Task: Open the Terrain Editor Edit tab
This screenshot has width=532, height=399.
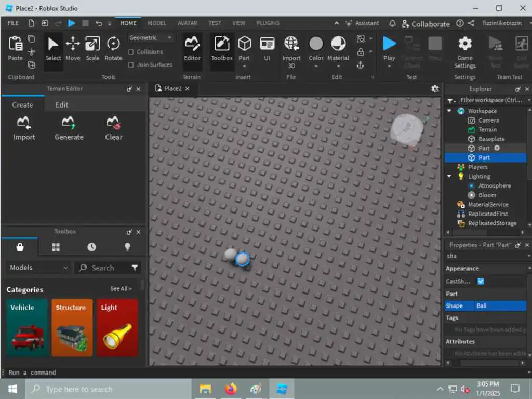Action: tap(62, 105)
